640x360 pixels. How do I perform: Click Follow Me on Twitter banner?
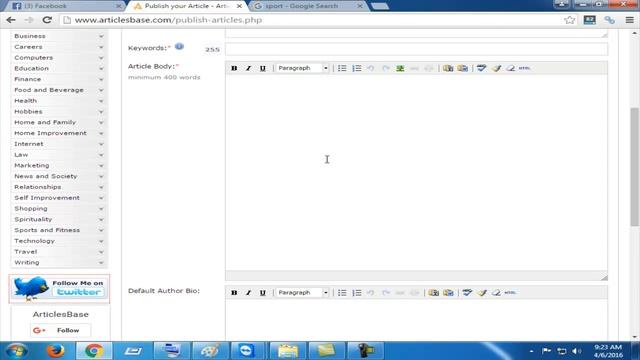(x=59, y=289)
